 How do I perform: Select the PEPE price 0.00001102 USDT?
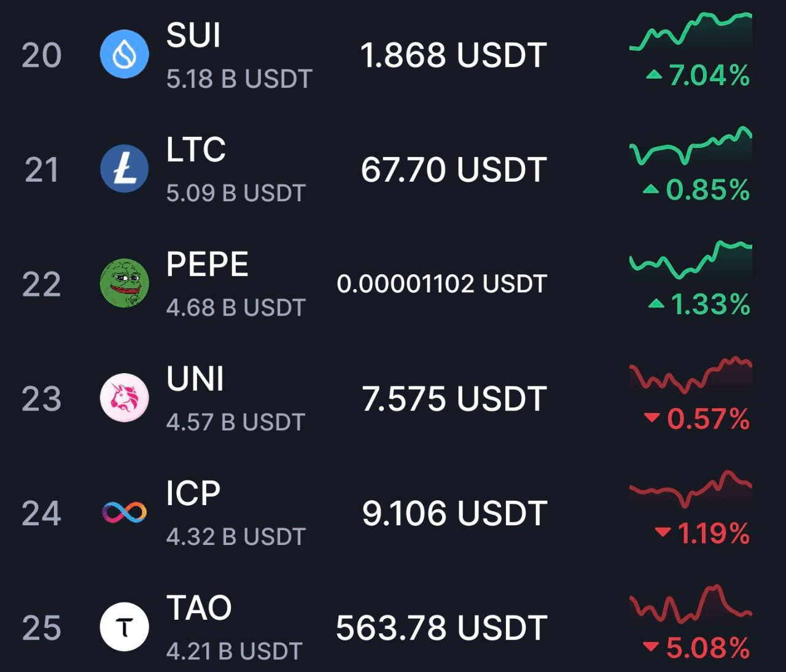[x=442, y=284]
